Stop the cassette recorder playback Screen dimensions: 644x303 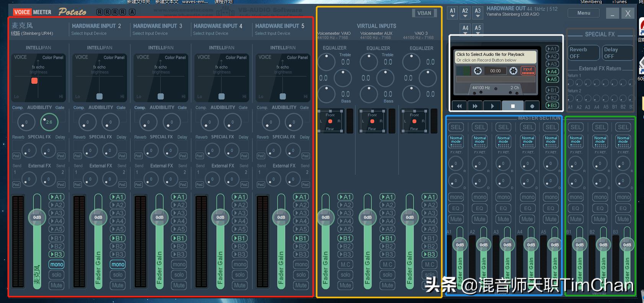pyautogui.click(x=513, y=106)
